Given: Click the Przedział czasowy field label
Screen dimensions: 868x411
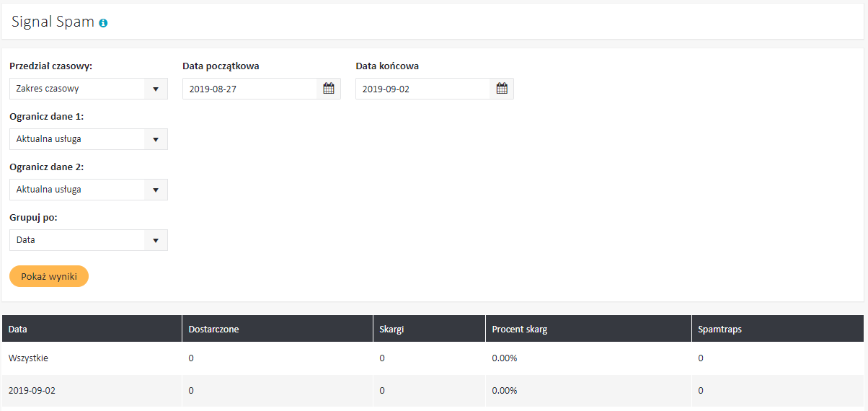Looking at the screenshot, I should coord(50,66).
